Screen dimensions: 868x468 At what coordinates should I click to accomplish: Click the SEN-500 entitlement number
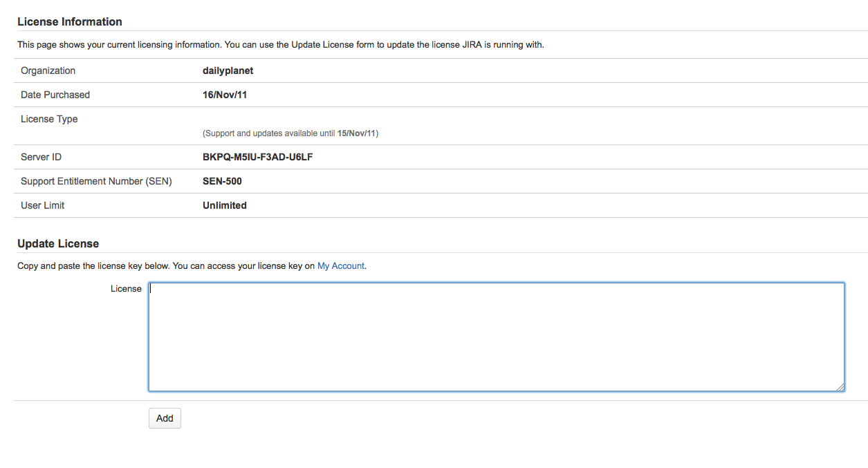coord(222,181)
